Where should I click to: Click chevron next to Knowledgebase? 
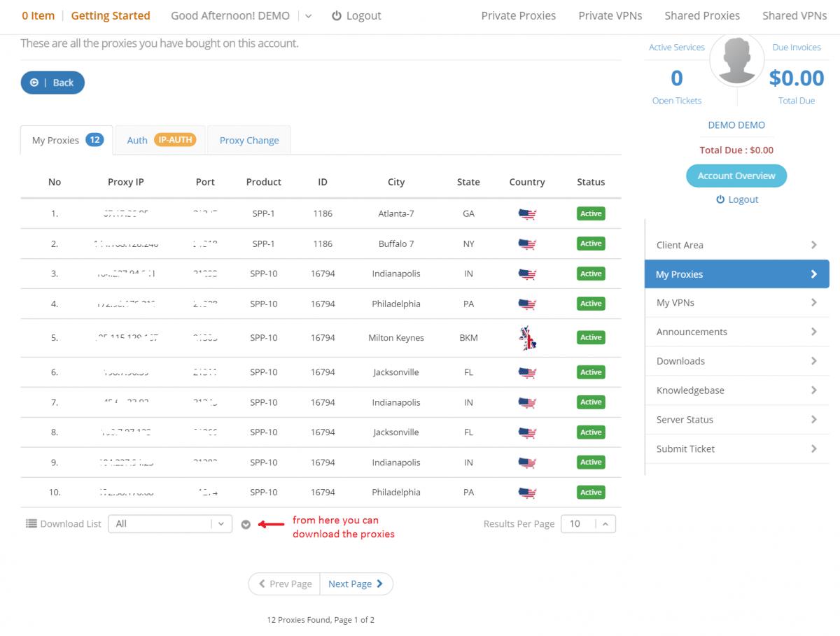[x=814, y=390]
